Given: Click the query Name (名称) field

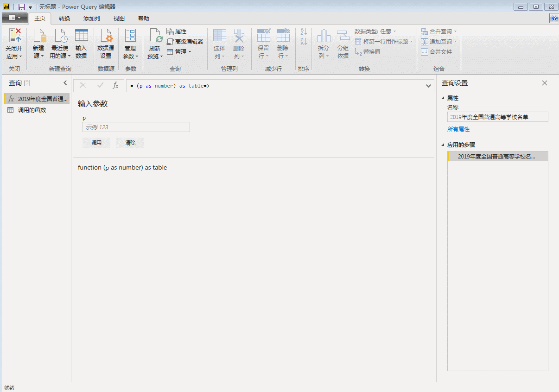Looking at the screenshot, I should point(498,117).
